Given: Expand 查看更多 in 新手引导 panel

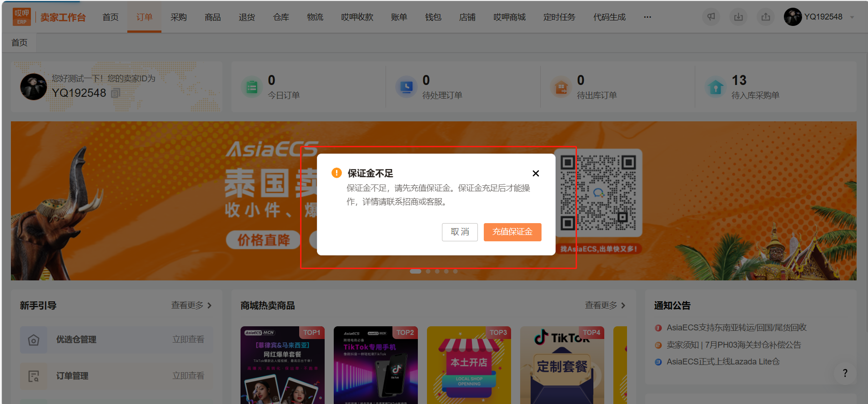Looking at the screenshot, I should click(191, 305).
